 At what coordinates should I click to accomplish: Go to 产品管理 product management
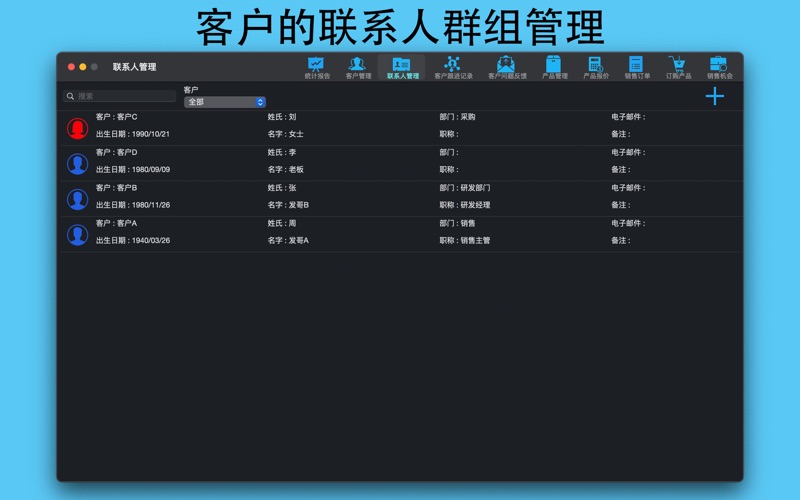pos(554,67)
